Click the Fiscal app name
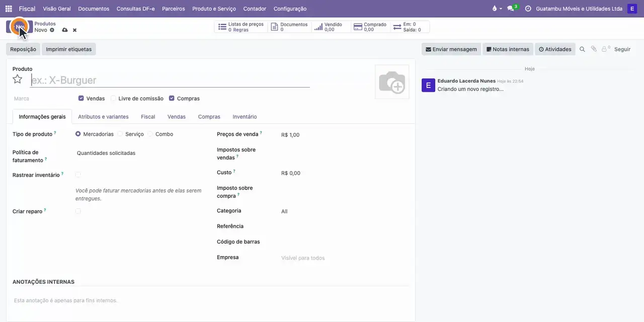The image size is (644, 322). click(x=27, y=9)
